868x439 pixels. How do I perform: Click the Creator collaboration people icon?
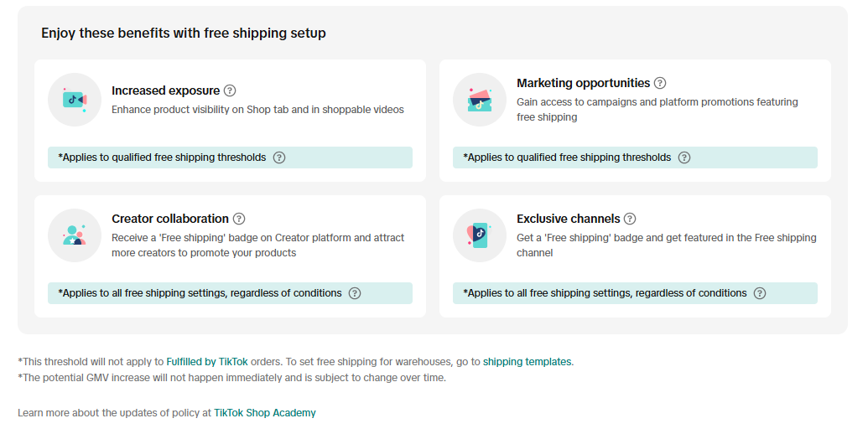click(x=75, y=235)
